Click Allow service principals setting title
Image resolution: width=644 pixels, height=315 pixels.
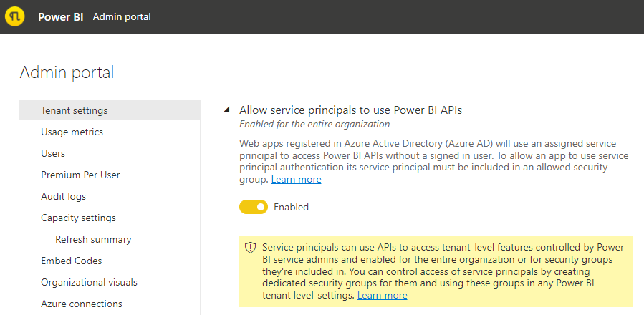coord(350,110)
